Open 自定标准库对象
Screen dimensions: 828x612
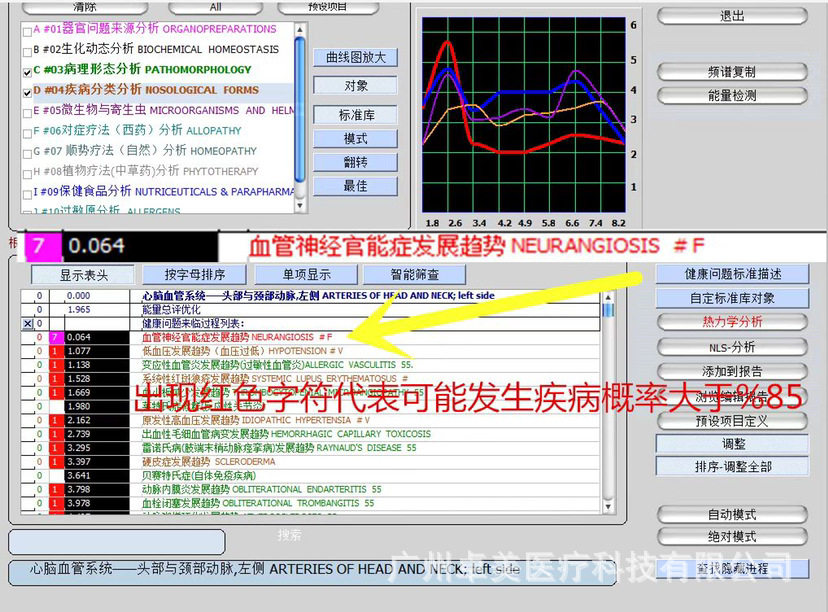[x=732, y=298]
